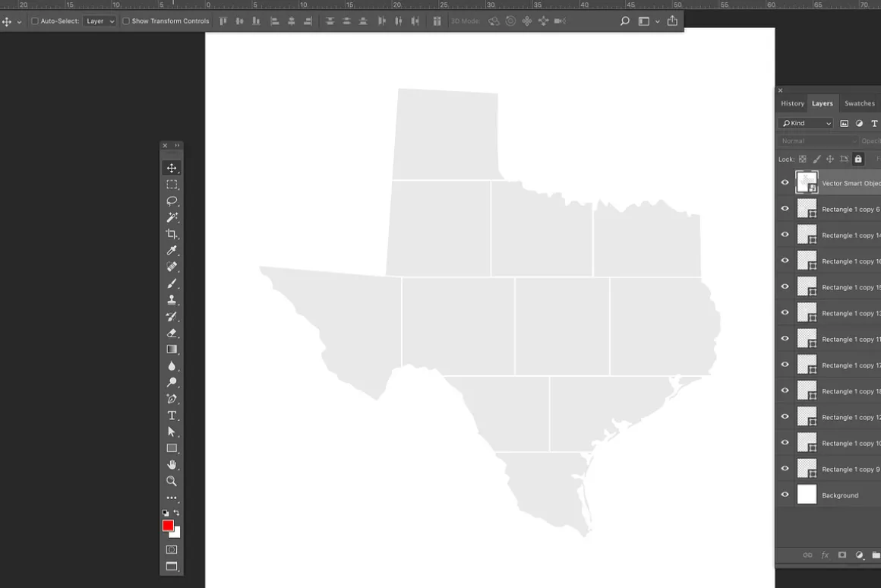This screenshot has width=881, height=588.
Task: Switch to the History tab
Action: tap(792, 103)
